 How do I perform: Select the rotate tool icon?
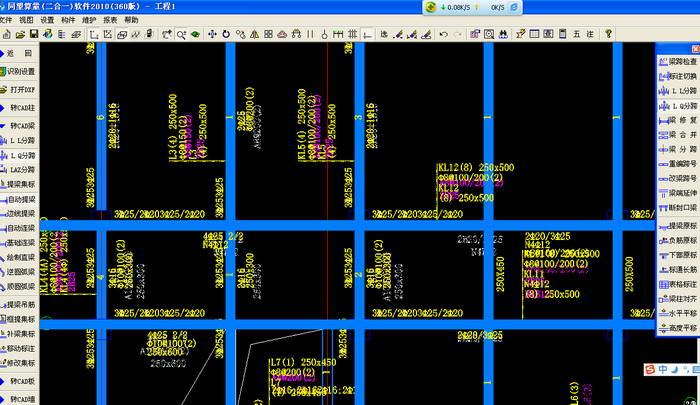(x=226, y=34)
